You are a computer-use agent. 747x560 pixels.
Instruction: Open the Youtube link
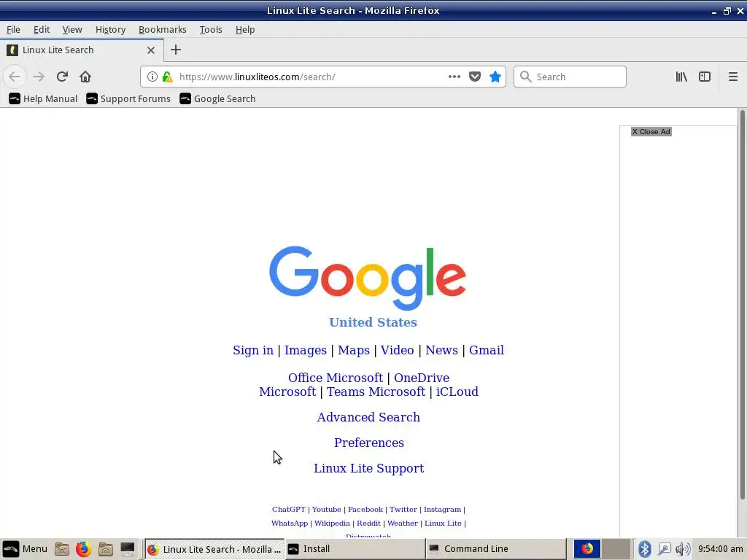click(326, 510)
